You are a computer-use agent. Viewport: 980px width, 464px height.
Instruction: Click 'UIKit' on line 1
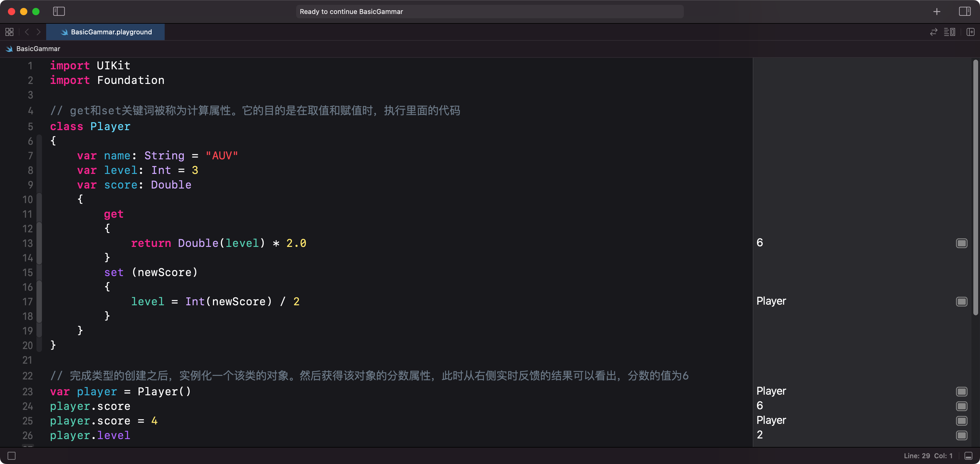click(x=113, y=65)
